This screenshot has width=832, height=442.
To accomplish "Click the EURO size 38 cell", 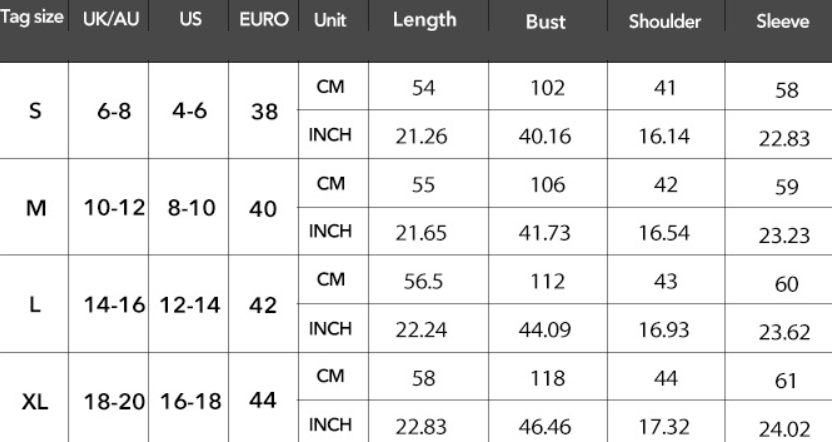I will (265, 111).
